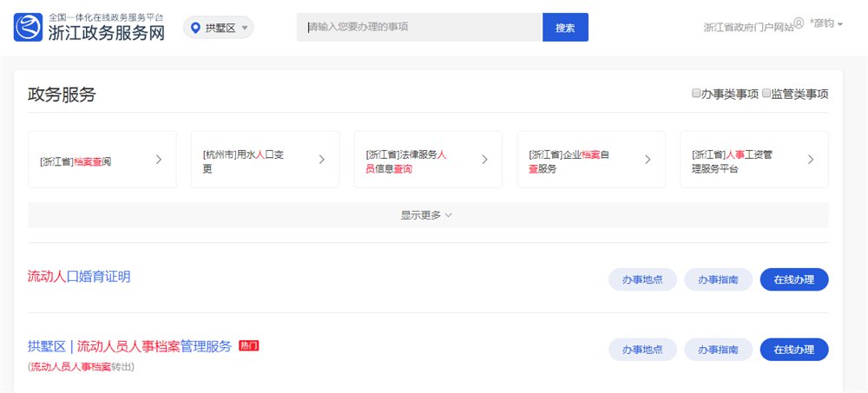Viewport: 868px width, 393px height.
Task: Click 在线办理 for 流动人口婚育证明
Action: [x=793, y=279]
